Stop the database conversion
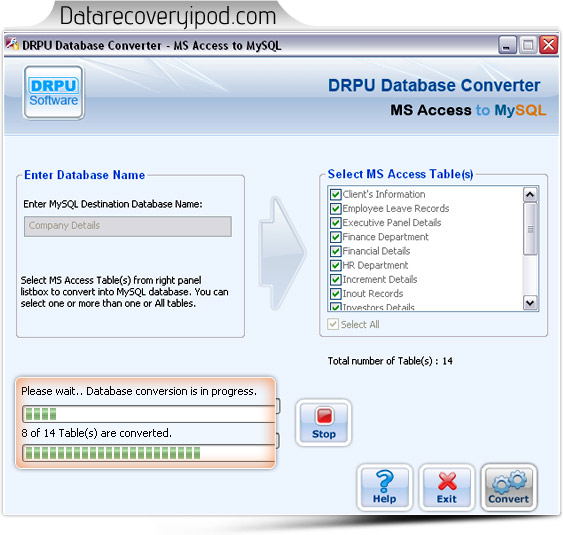This screenshot has width=563, height=535. (x=324, y=423)
